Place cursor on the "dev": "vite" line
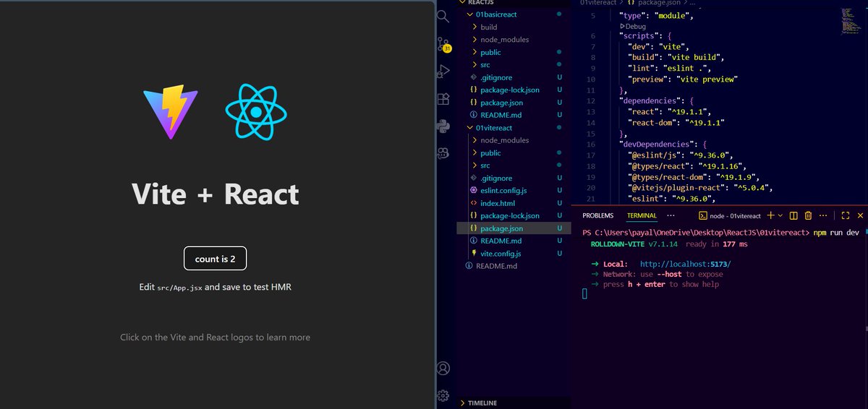 (658, 46)
